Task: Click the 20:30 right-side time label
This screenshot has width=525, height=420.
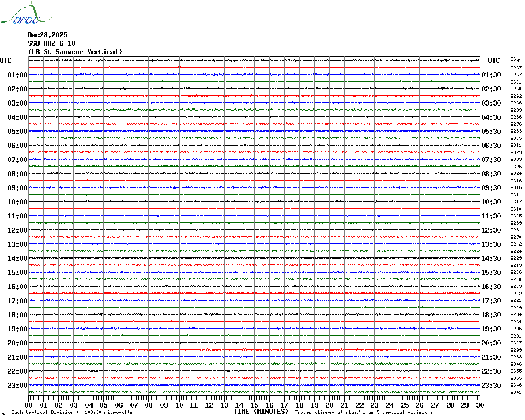Action: coord(491,343)
